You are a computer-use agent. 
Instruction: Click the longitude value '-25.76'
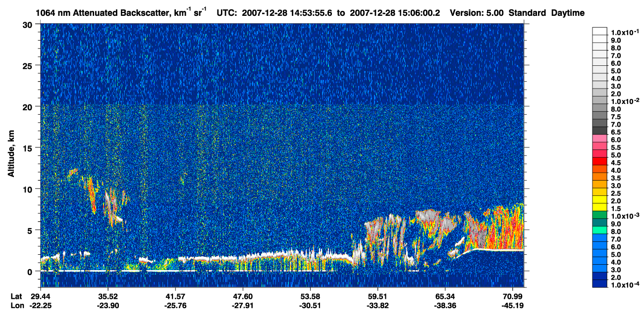point(175,305)
